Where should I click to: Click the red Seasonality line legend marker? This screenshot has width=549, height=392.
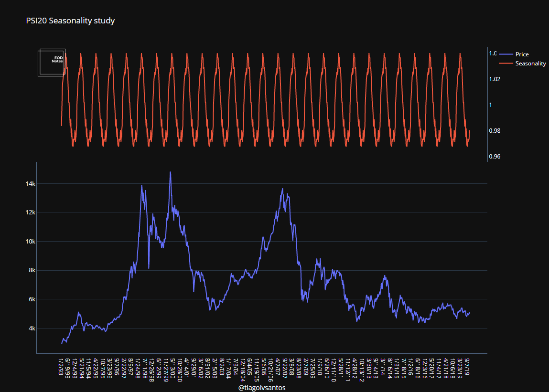[x=506, y=64]
